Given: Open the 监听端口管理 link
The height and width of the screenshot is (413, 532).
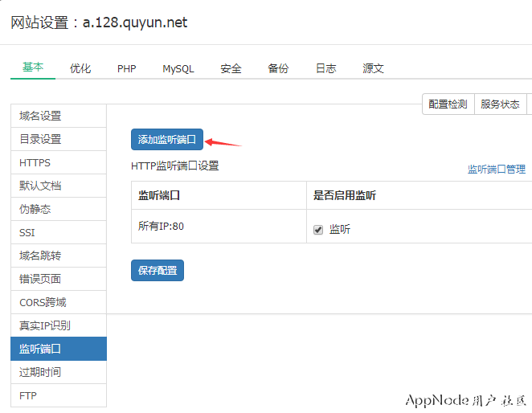Looking at the screenshot, I should [496, 170].
